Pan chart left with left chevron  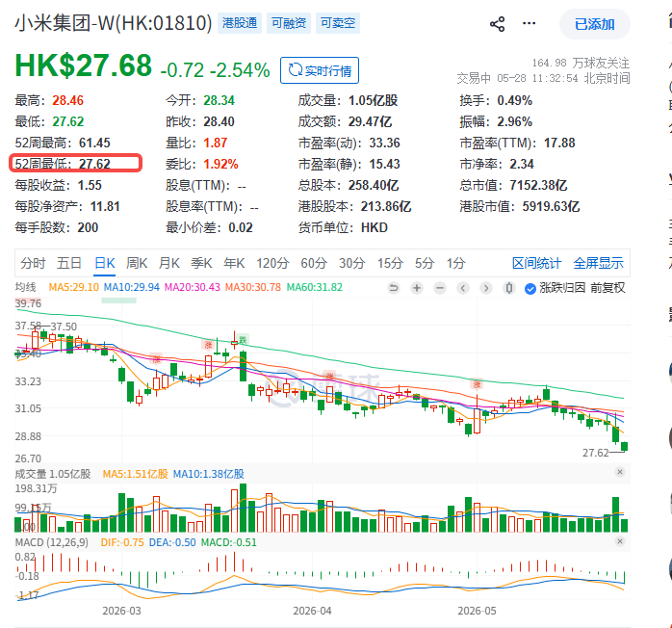(463, 288)
